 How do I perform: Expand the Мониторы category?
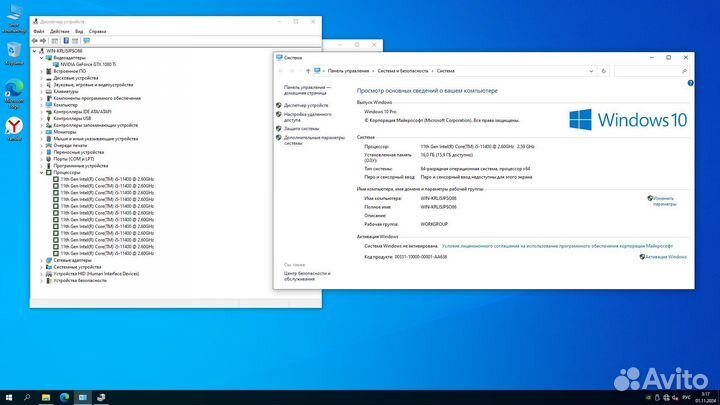pyautogui.click(x=41, y=132)
